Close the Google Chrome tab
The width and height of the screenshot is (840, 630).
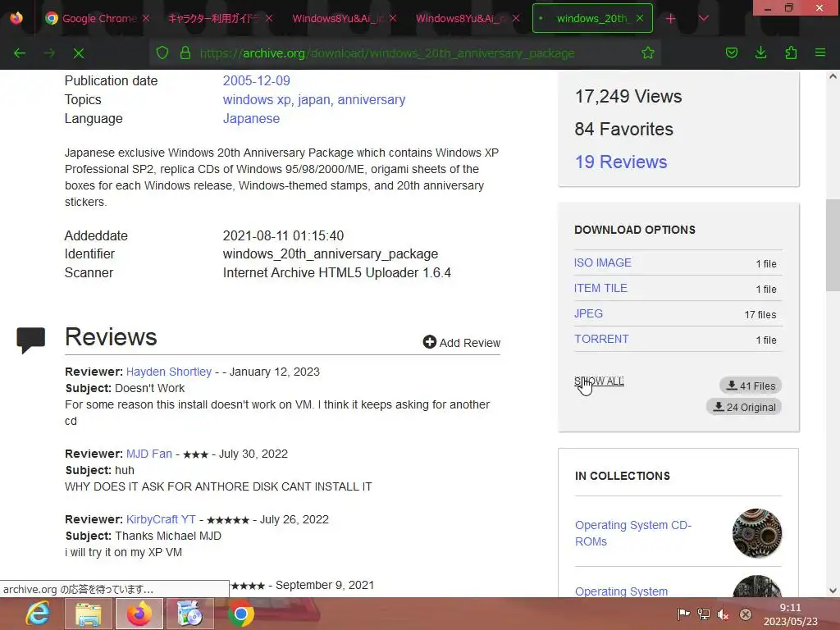click(146, 18)
